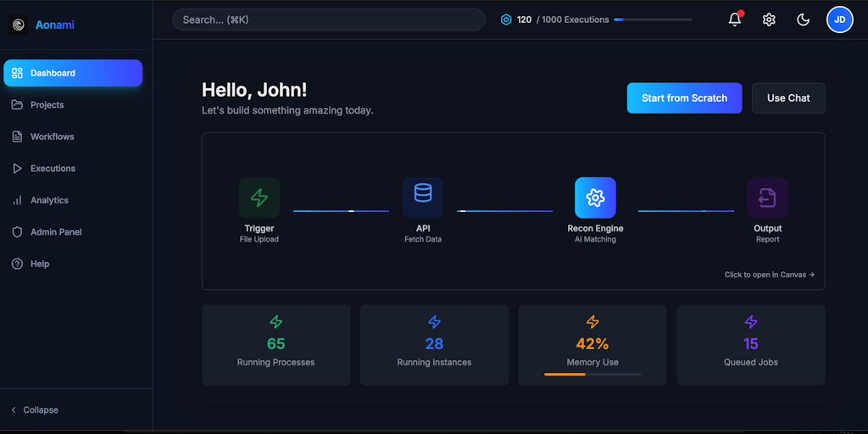The width and height of the screenshot is (868, 434).
Task: Click the Hello, John! heading
Action: pos(254,90)
